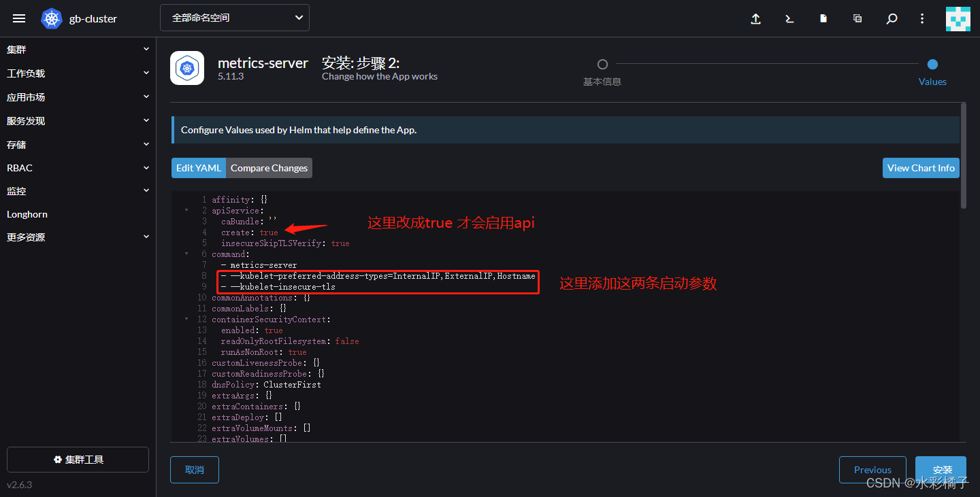Click the 'extraArgs: {}' line
980x497 pixels.
(242, 396)
